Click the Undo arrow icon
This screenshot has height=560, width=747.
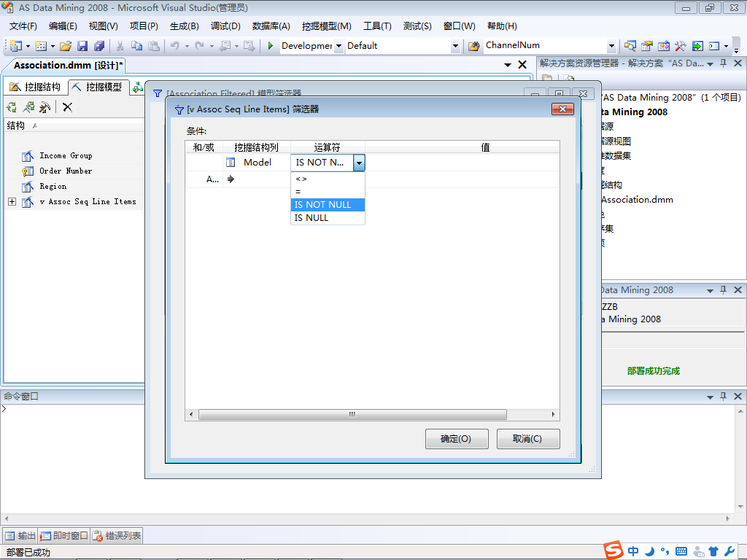(175, 46)
